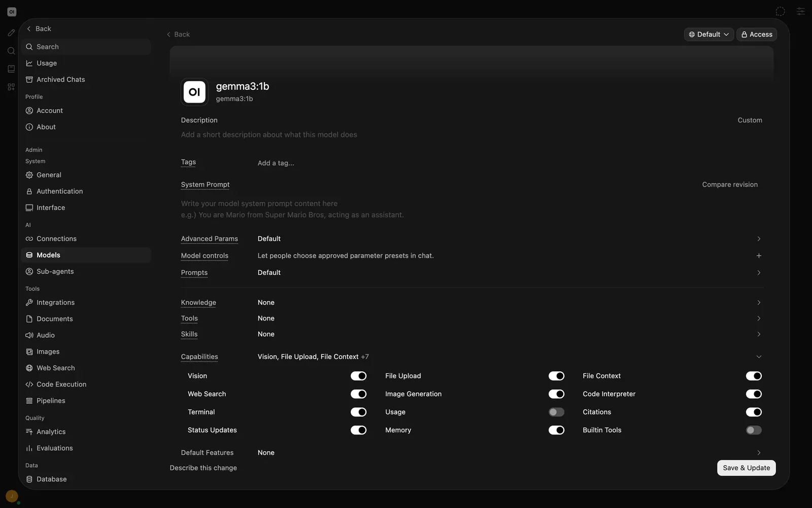Open Sub-agents settings
Image resolution: width=812 pixels, height=508 pixels.
tap(86, 271)
